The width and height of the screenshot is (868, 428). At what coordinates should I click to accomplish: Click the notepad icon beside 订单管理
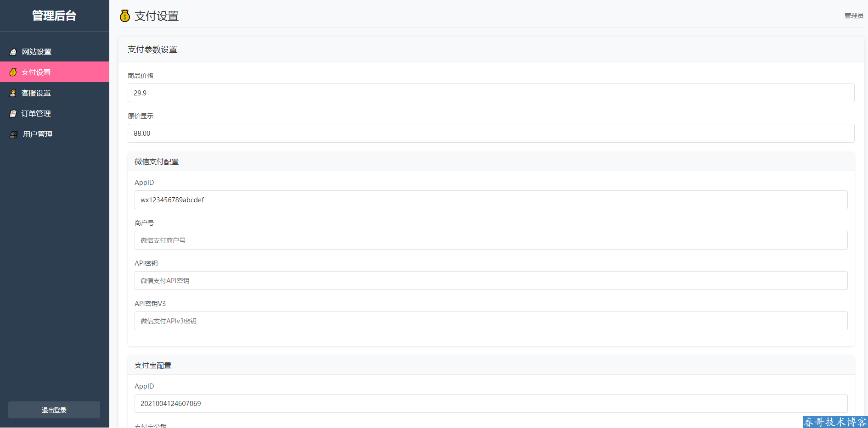[x=13, y=113]
